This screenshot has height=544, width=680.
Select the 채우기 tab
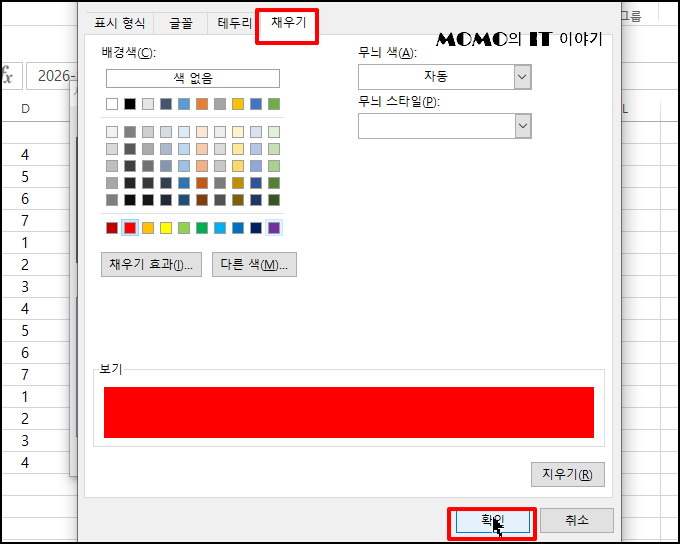tap(288, 22)
